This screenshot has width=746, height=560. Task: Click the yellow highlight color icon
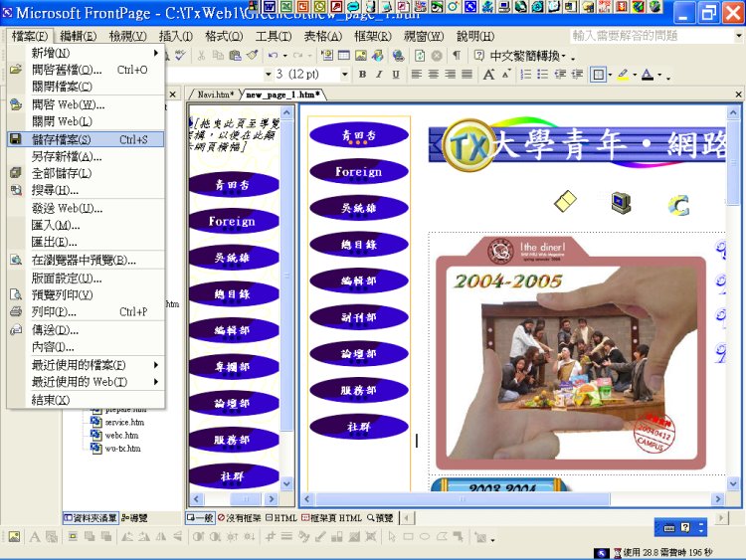click(x=623, y=75)
